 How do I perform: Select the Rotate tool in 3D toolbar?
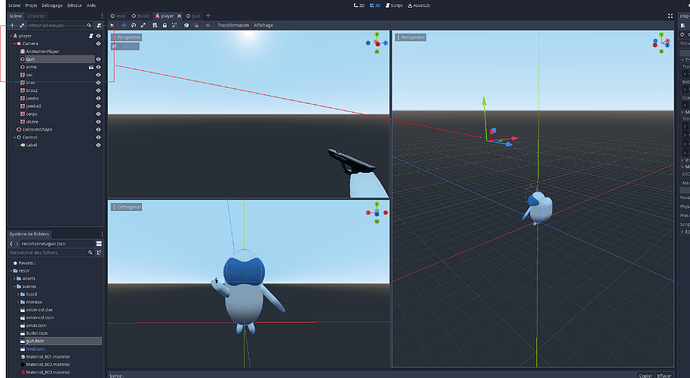pos(133,25)
